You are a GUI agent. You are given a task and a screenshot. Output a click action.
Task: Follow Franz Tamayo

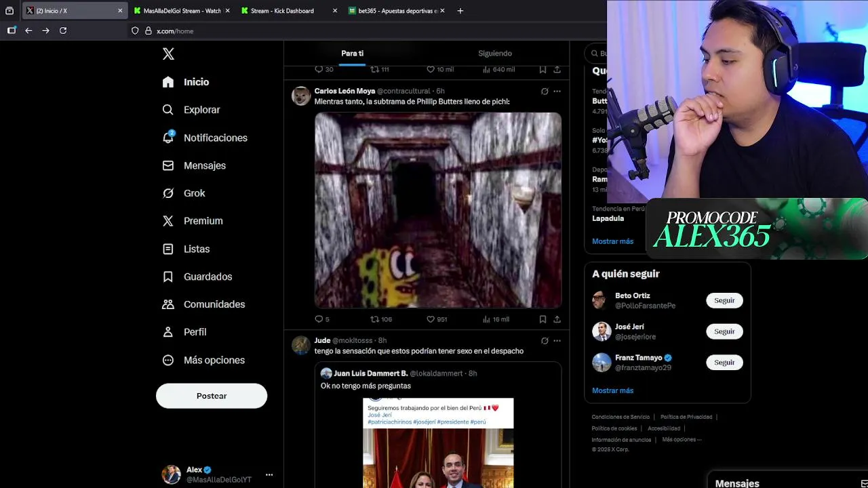point(724,363)
